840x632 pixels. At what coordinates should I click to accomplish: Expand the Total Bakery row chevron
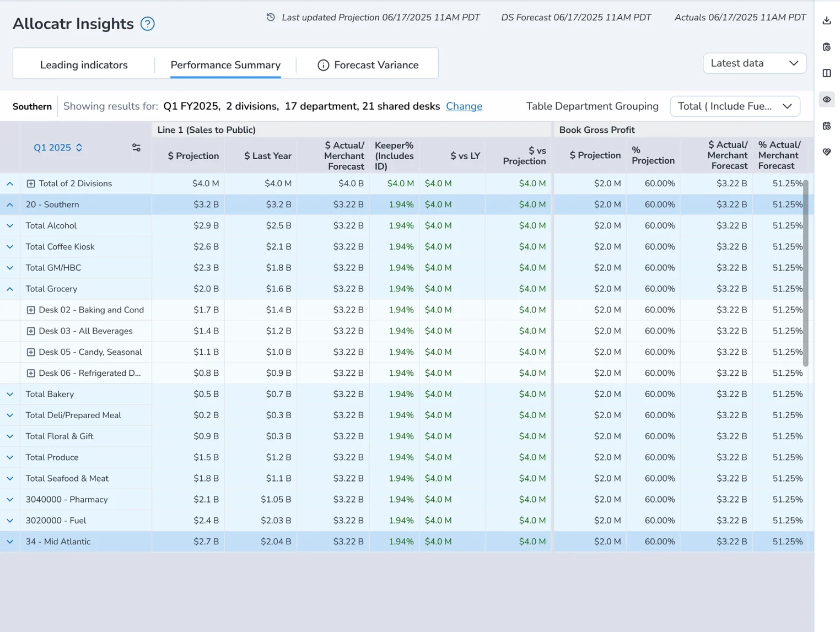tap(10, 395)
